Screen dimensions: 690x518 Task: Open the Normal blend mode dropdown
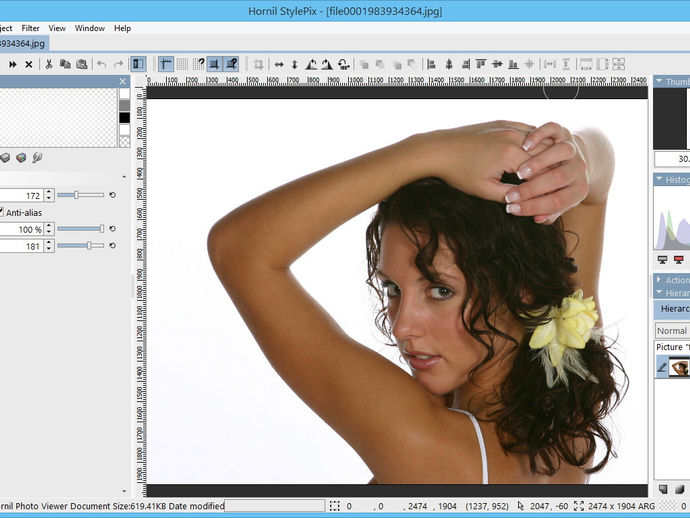(672, 331)
